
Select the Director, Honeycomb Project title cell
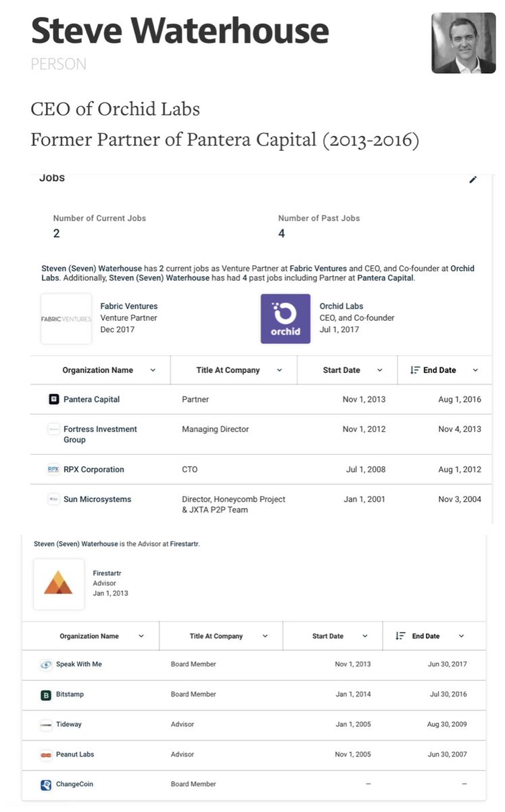coord(234,504)
